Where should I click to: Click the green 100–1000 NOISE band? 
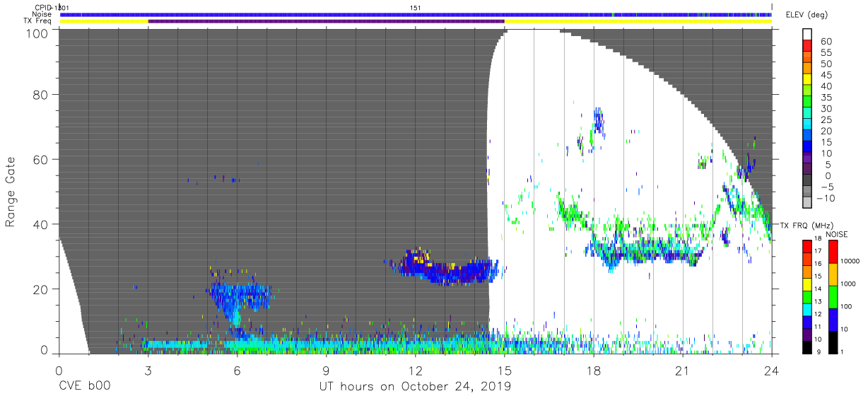pos(832,296)
